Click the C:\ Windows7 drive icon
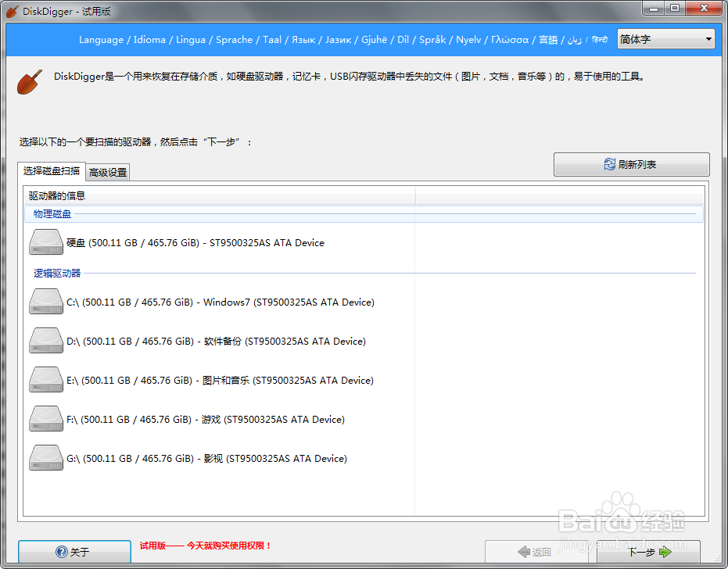This screenshot has width=728, height=569. pos(46,302)
